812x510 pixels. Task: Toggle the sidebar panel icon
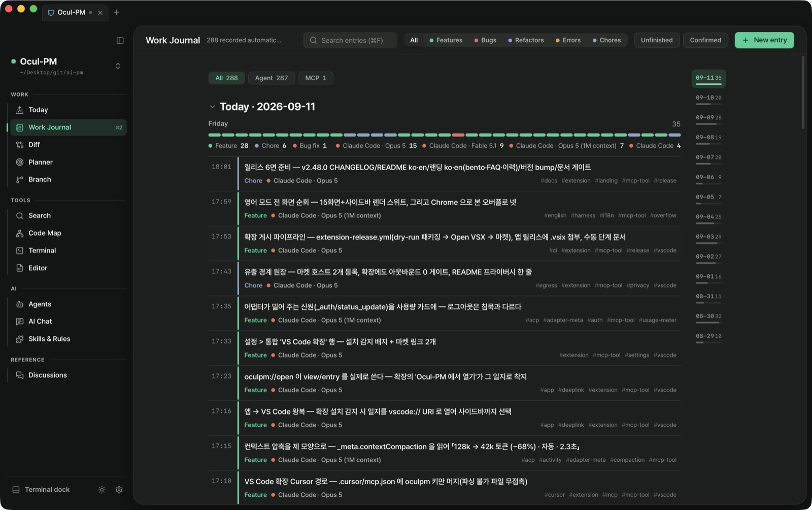[x=120, y=41]
